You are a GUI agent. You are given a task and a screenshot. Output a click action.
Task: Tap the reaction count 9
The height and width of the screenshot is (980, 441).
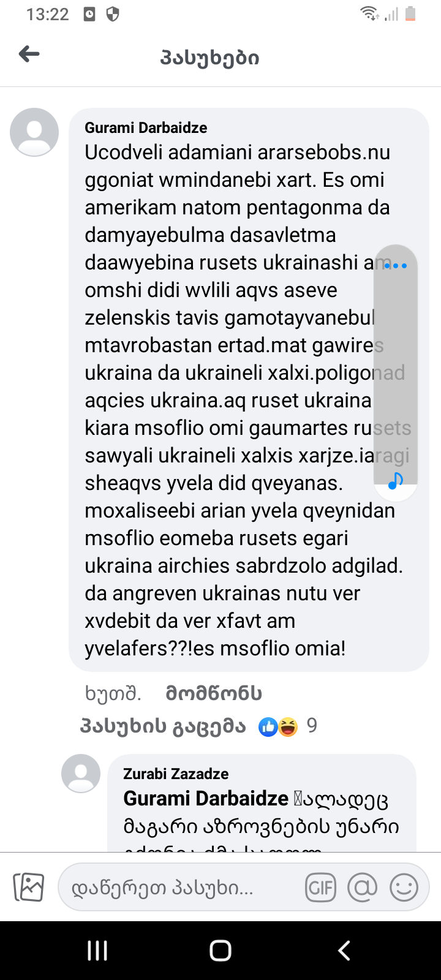[312, 726]
